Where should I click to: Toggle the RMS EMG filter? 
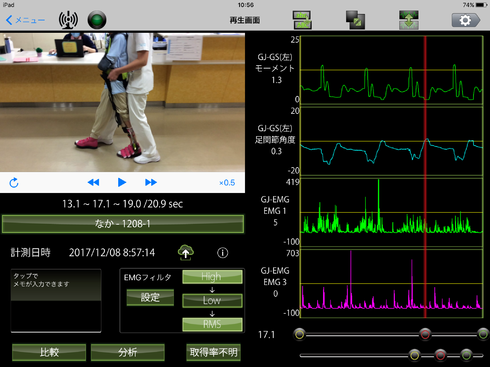212,324
